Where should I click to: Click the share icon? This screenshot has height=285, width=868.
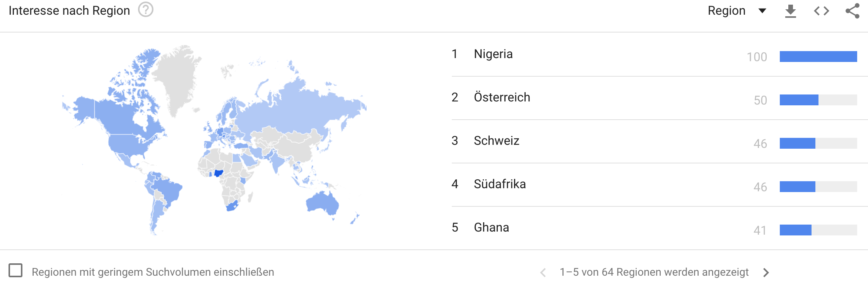tap(852, 11)
